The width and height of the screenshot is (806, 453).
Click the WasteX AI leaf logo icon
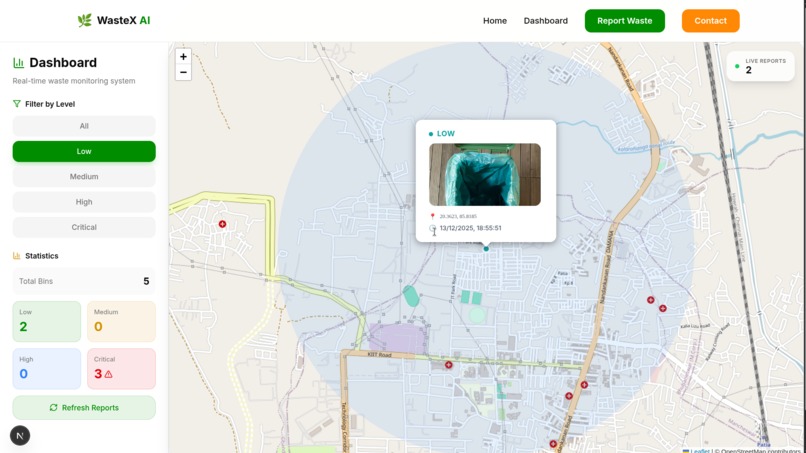pyautogui.click(x=85, y=20)
